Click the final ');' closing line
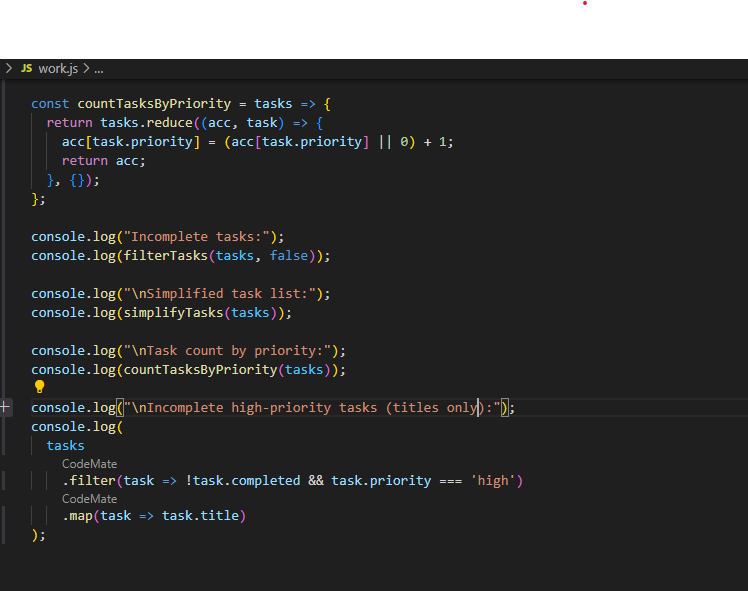Image resolution: width=748 pixels, height=591 pixels. click(38, 535)
